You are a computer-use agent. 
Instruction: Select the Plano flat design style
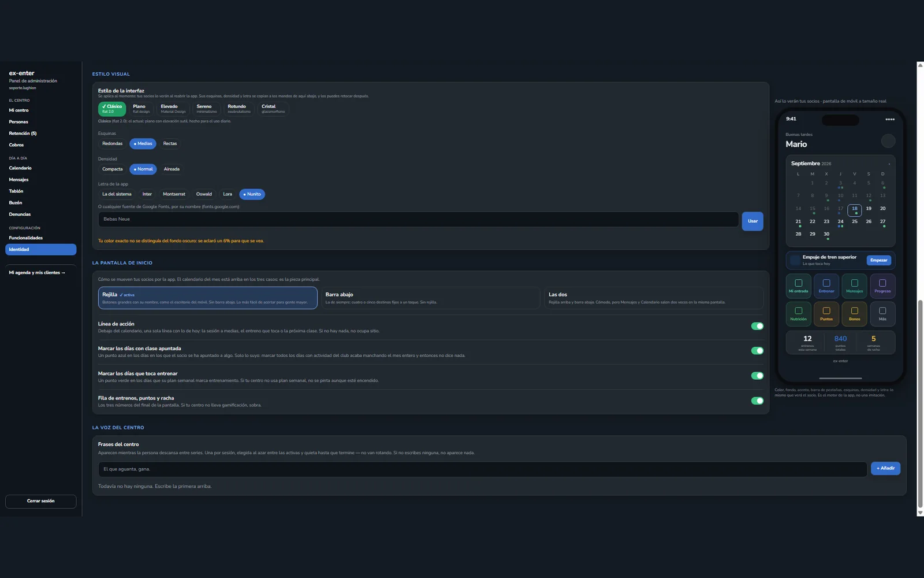[x=141, y=109]
